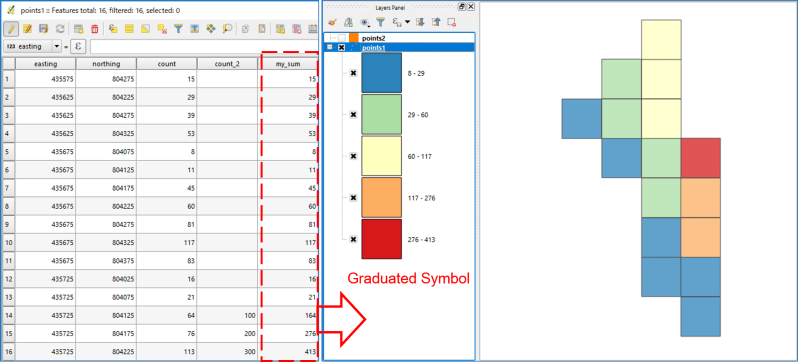
Task: Uncheck the 60 - 117 class checkbox
Action: 353,157
